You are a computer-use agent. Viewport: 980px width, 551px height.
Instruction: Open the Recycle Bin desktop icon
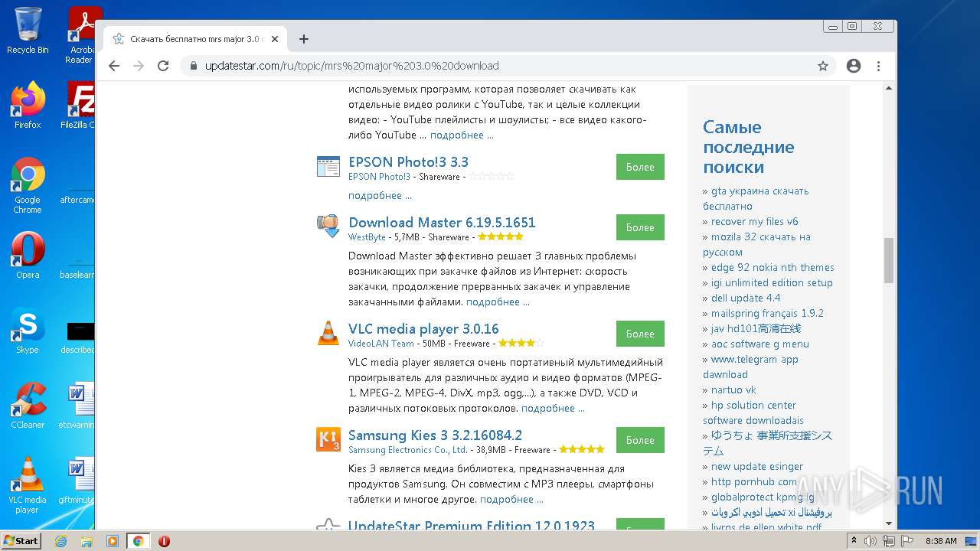point(28,31)
